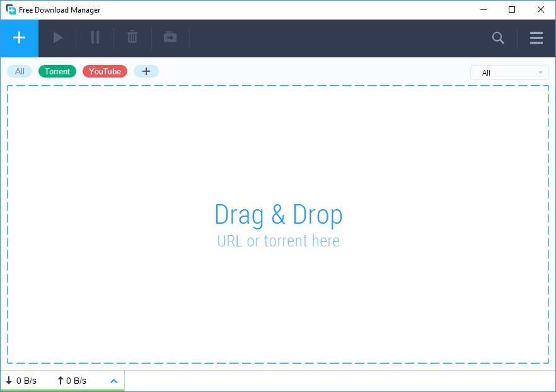Click the Pause downloads icon

95,38
